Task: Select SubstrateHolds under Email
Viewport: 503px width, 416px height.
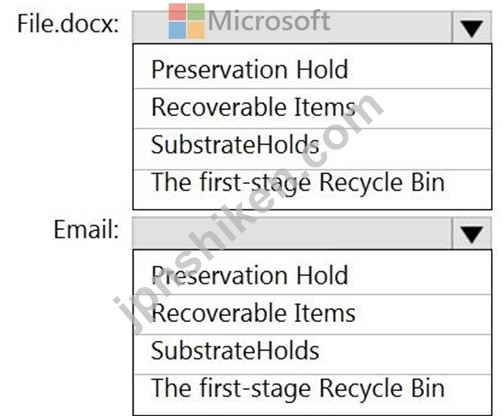Action: [312, 355]
